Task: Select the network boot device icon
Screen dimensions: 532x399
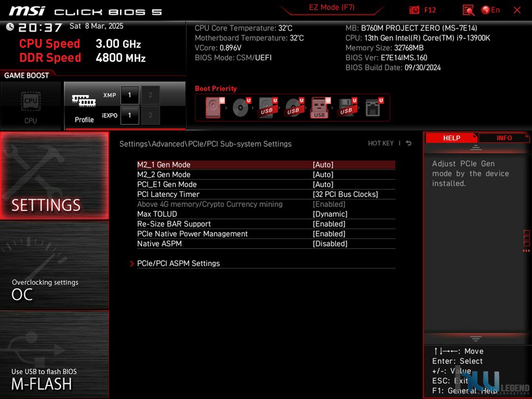Action: click(x=374, y=107)
